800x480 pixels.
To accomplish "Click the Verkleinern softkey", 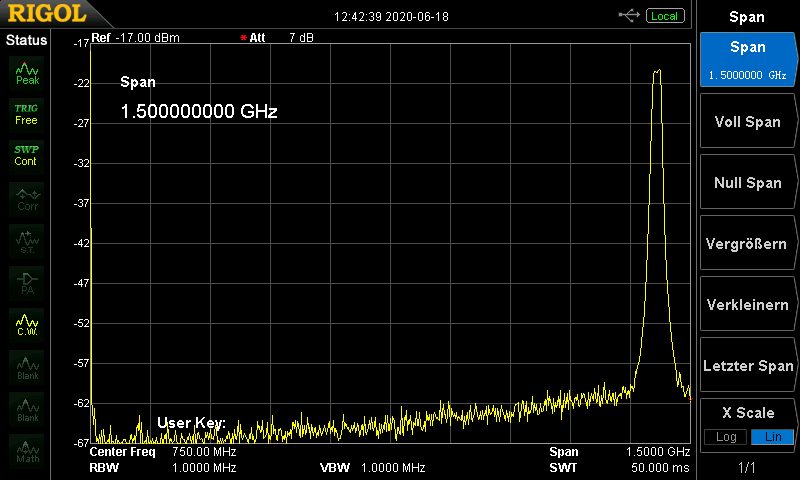I will pos(747,305).
